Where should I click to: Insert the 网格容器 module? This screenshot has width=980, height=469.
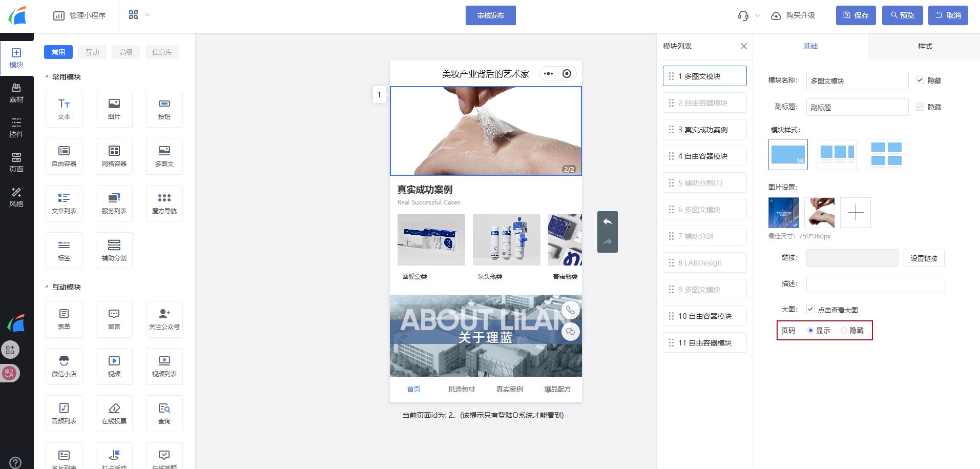114,156
